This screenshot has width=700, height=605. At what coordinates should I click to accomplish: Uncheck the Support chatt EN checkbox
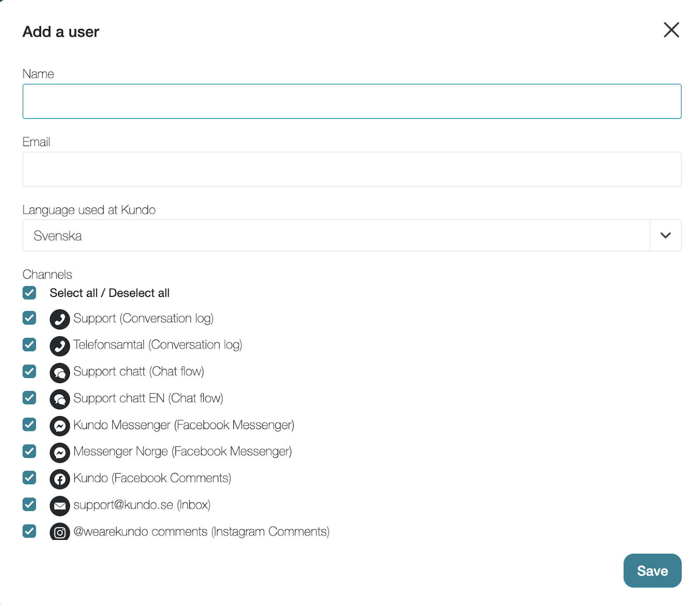(29, 398)
